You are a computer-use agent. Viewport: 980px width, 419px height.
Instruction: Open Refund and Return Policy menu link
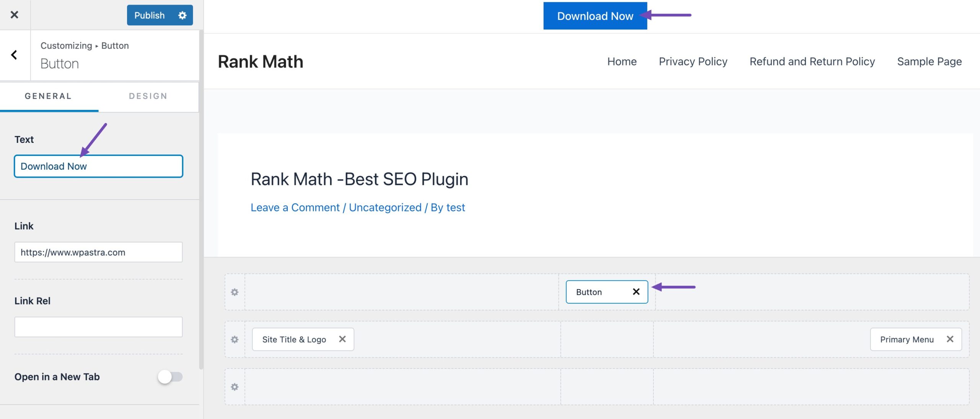pyautogui.click(x=812, y=62)
